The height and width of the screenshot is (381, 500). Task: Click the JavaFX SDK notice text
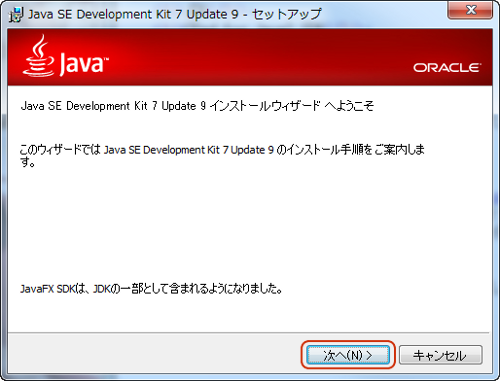click(x=151, y=288)
